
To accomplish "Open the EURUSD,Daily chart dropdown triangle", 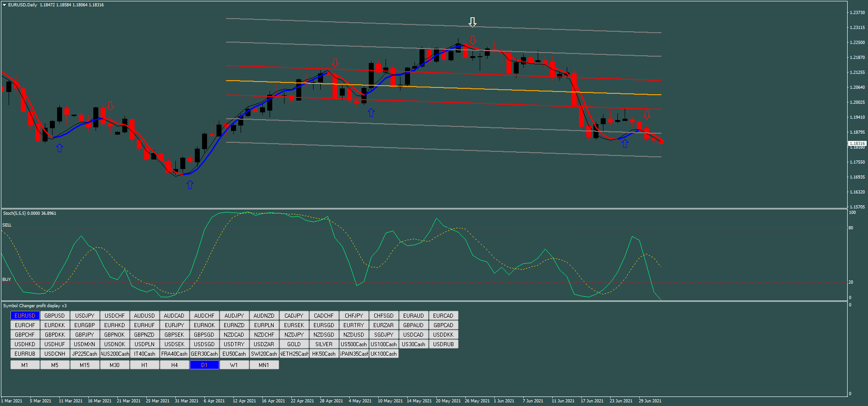I will pyautogui.click(x=4, y=5).
